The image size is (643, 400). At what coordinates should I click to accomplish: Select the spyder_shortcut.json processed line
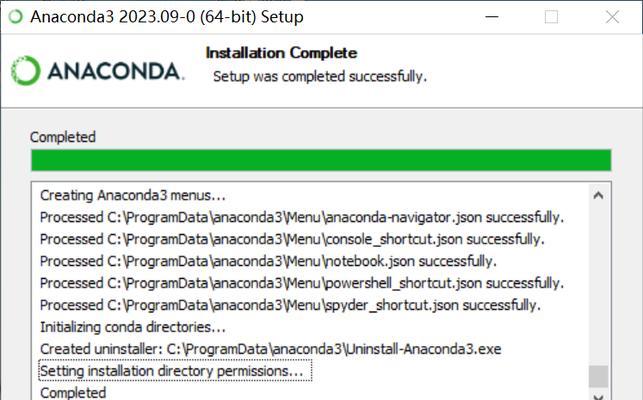tap(290, 305)
